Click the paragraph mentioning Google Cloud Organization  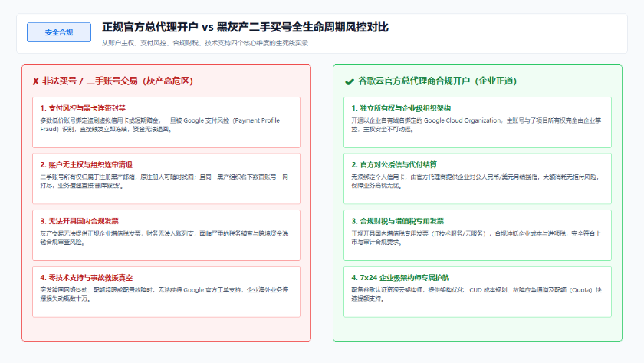point(476,125)
